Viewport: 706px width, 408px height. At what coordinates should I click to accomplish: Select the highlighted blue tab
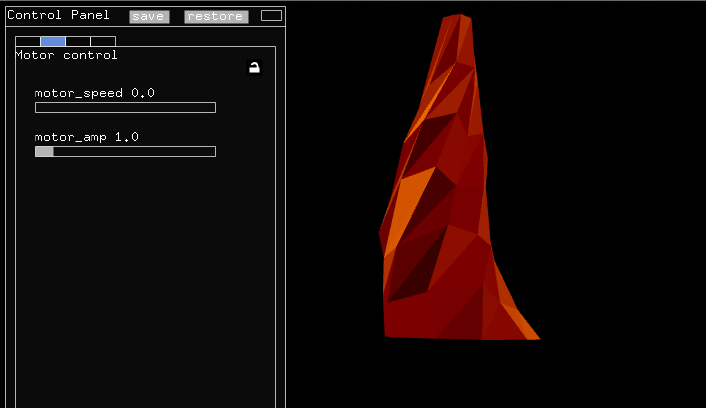click(x=53, y=41)
